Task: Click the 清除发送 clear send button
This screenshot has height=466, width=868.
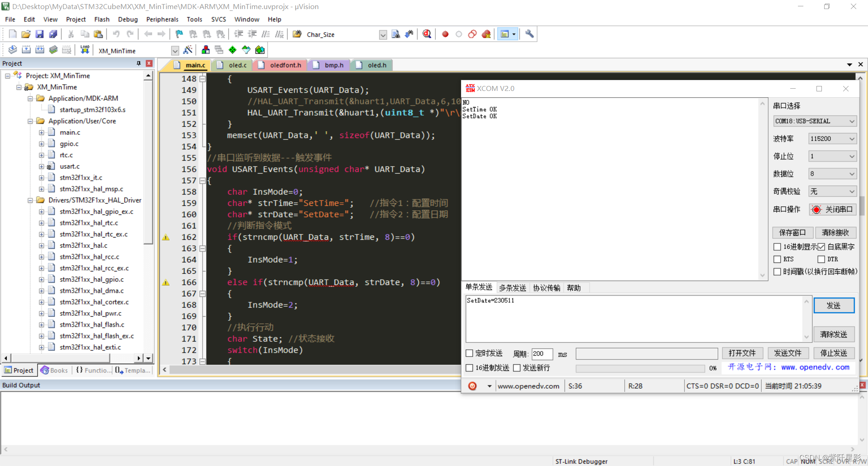Action: click(834, 334)
